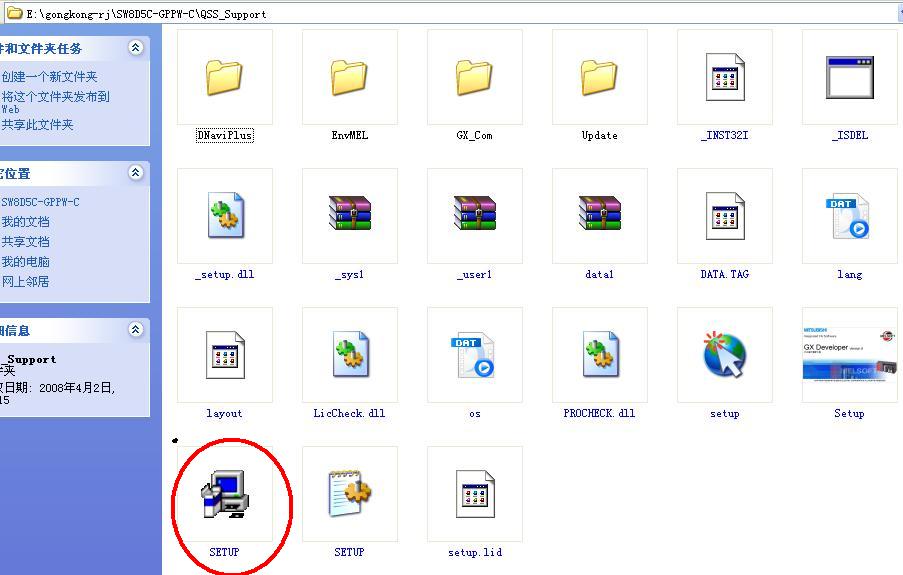Select the _sys1 archive file
This screenshot has width=903, height=575.
pyautogui.click(x=349, y=216)
